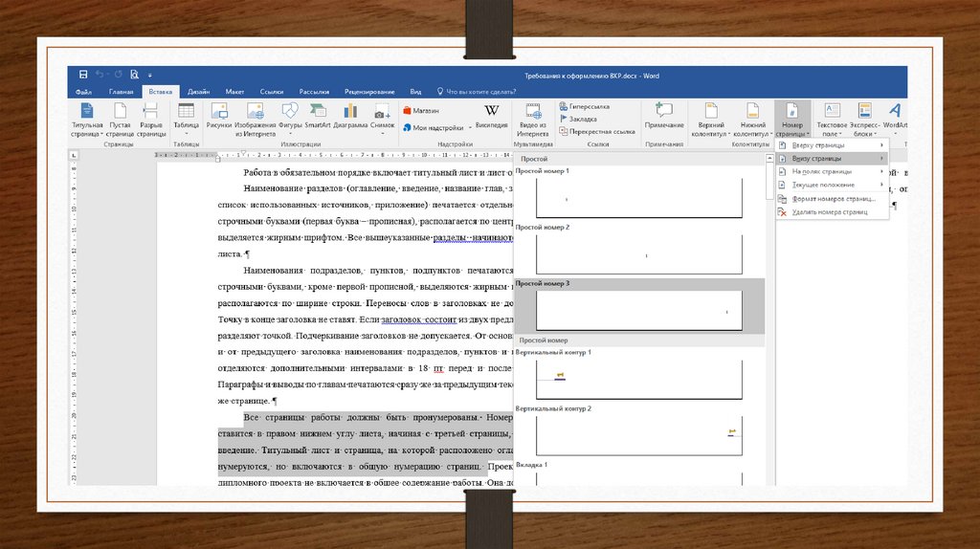Viewport: 980px width, 549px height.
Task: Select Простой номер 3 page number preset
Action: pos(638,306)
